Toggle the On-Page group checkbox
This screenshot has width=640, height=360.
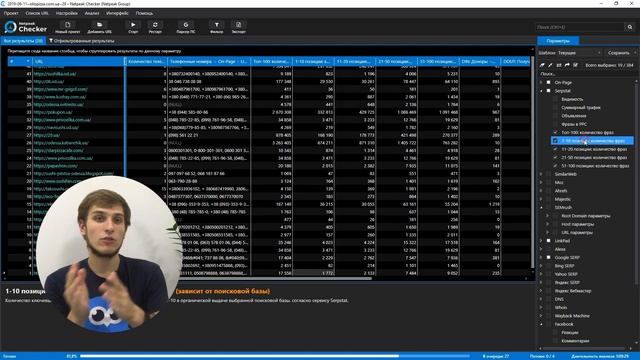click(549, 82)
